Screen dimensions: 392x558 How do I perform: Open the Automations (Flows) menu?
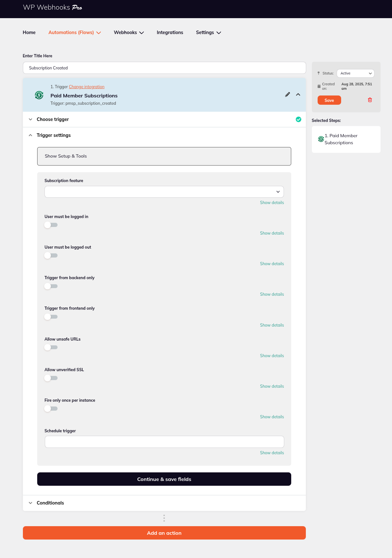pos(75,32)
